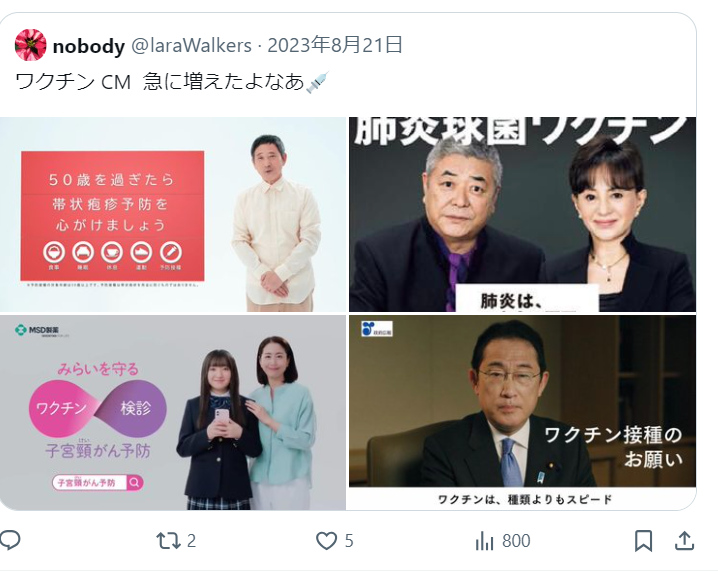Open the share upload icon
The image size is (718, 583).
point(685,540)
